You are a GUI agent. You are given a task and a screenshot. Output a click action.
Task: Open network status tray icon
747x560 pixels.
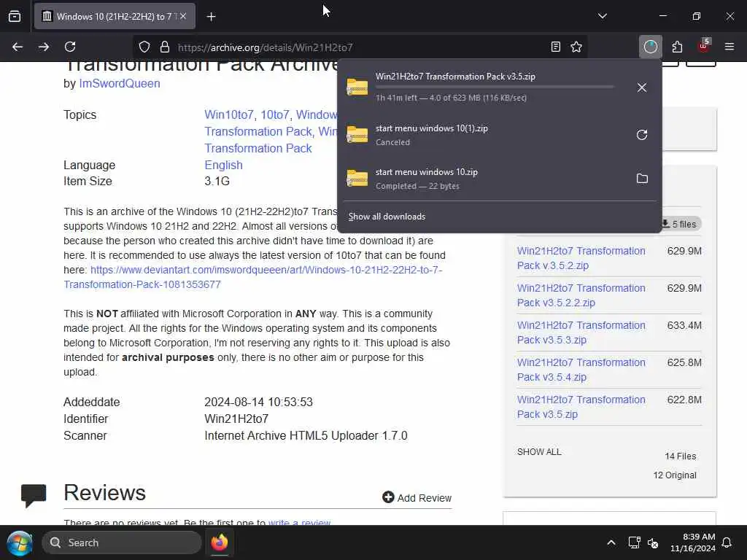(x=634, y=542)
